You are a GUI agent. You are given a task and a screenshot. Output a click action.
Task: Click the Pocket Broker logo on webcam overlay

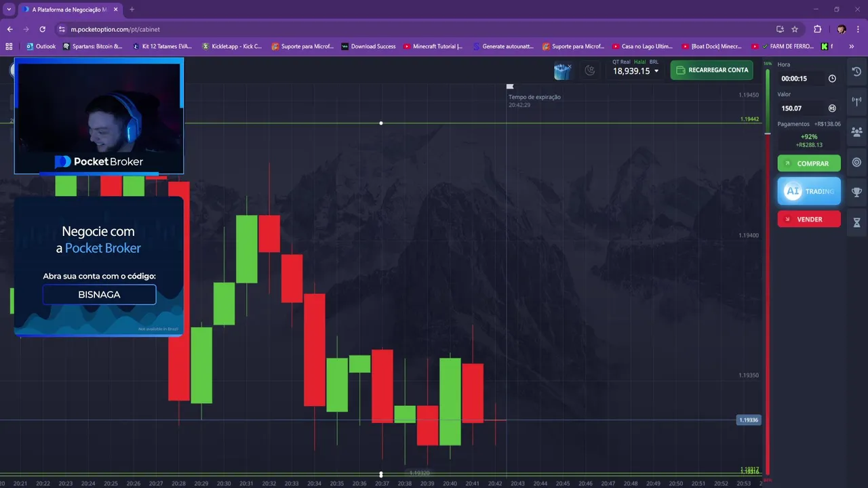click(98, 162)
